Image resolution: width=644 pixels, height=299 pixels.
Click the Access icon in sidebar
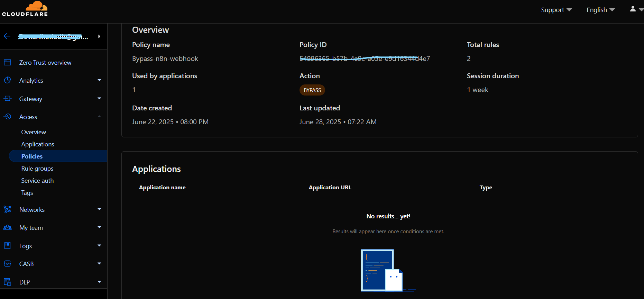click(x=7, y=117)
